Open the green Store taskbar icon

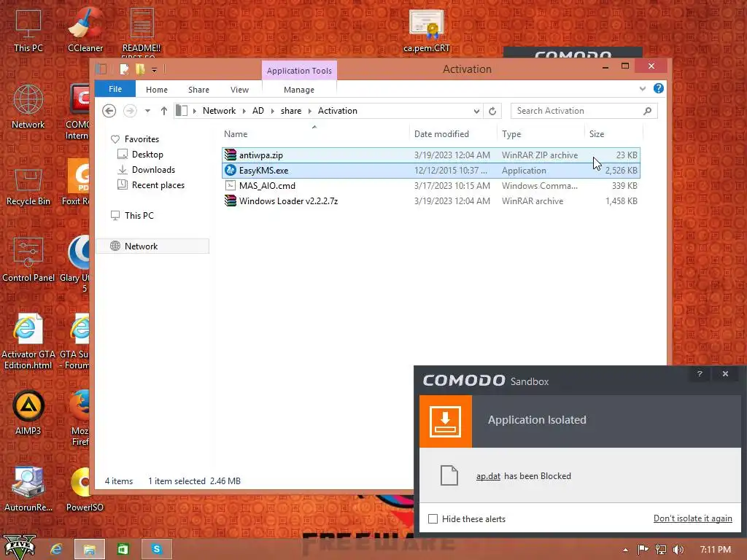click(123, 549)
